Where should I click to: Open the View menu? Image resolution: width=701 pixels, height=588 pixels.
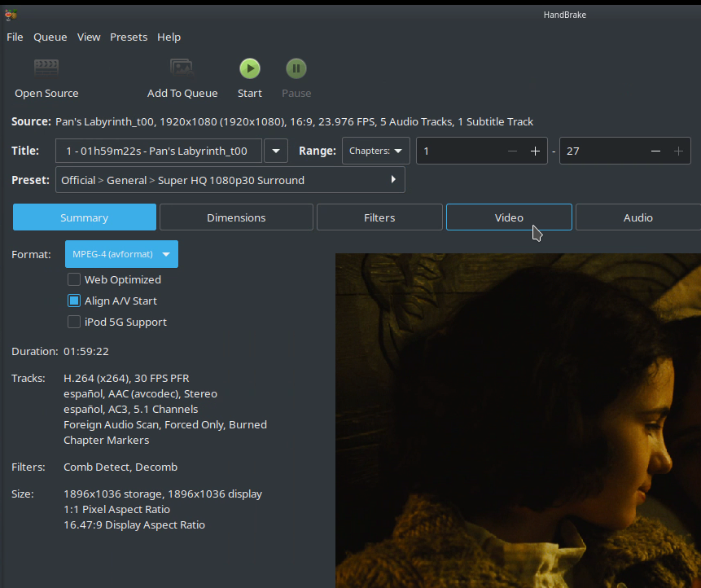tap(89, 37)
